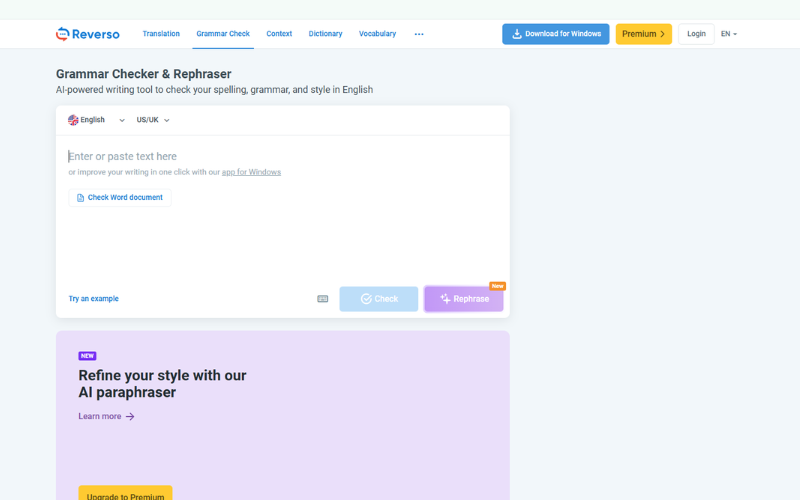Screen dimensions: 800x500
Task: Click Upgrade to Premium button
Action: 125,495
